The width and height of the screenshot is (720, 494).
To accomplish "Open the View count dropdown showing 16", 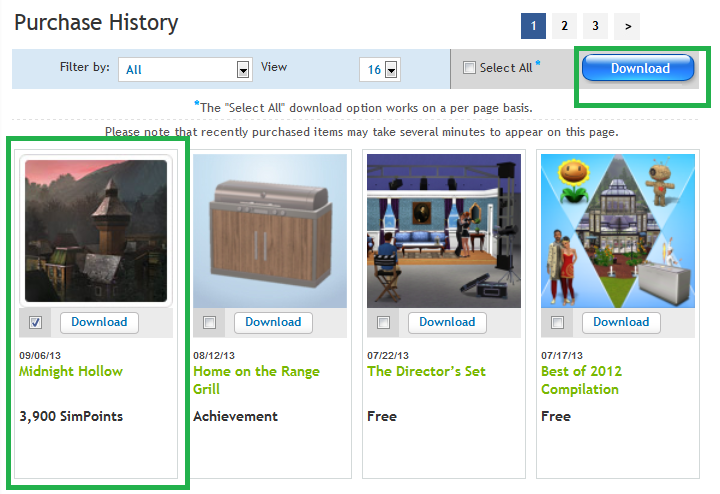I will (380, 69).
